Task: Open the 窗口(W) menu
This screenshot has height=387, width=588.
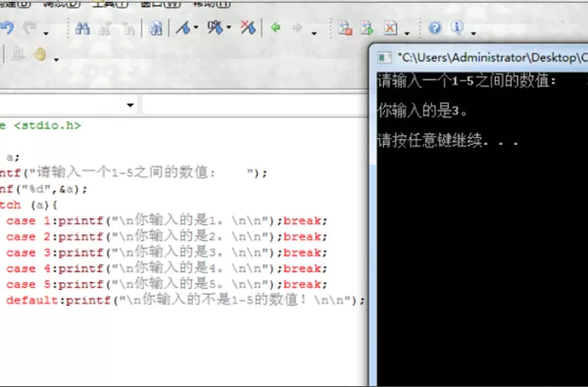Action: 161,4
